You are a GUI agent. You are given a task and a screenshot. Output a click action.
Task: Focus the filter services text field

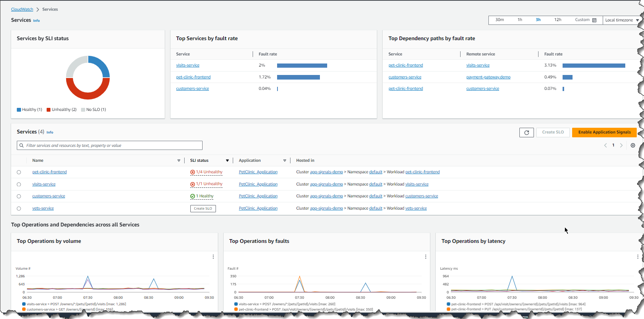pyautogui.click(x=110, y=145)
